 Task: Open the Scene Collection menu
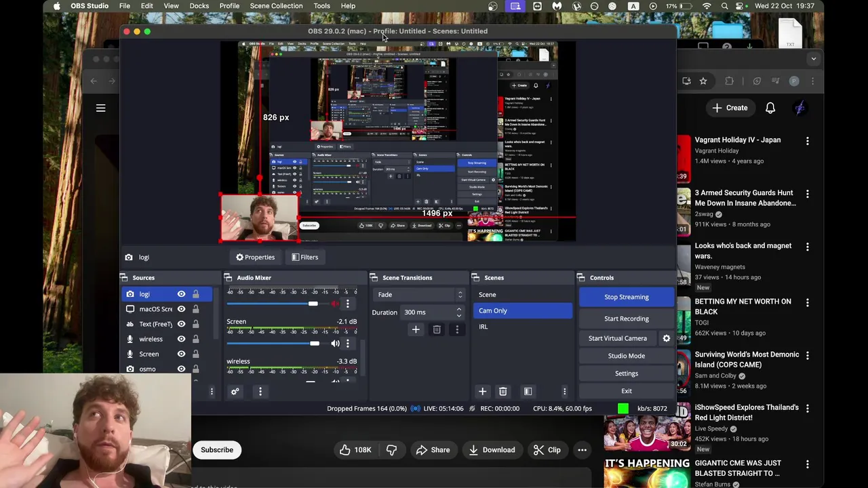(x=276, y=6)
